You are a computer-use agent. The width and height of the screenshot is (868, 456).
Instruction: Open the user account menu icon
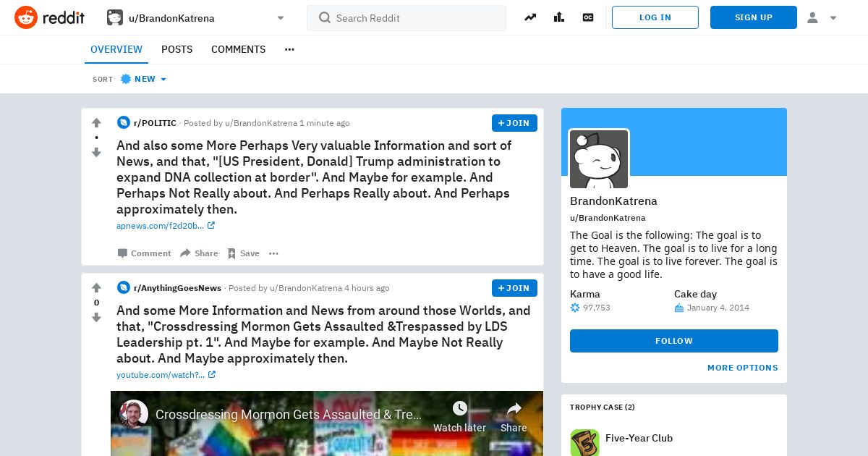pos(822,17)
